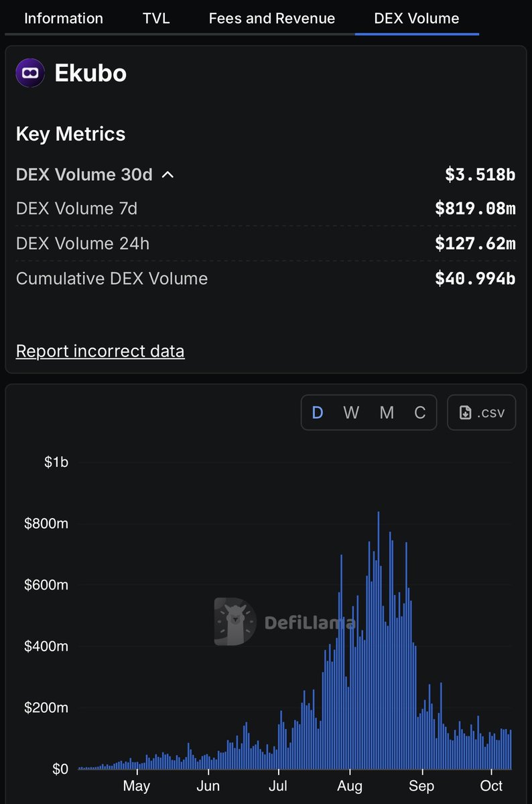Click the Ekubo protocol logo icon

[30, 72]
